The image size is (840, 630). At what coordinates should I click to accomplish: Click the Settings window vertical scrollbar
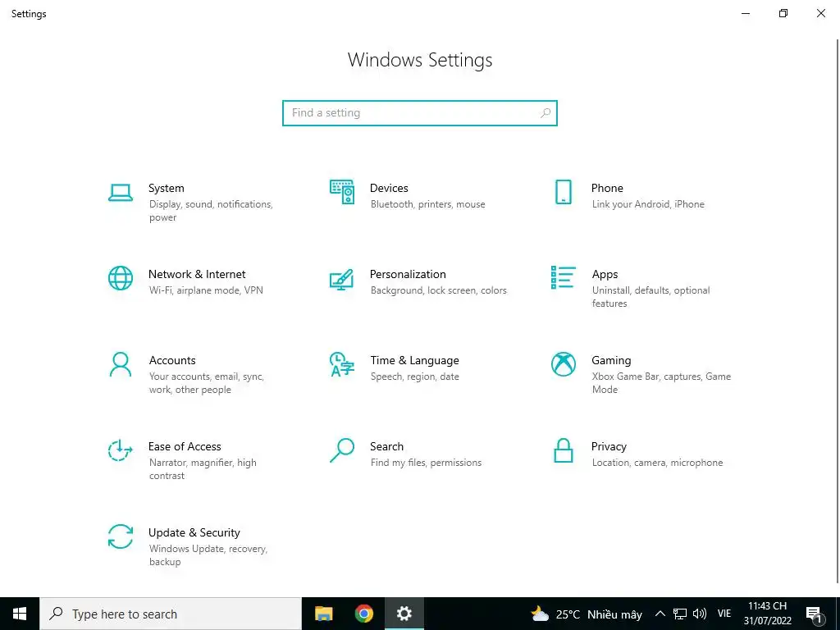pyautogui.click(x=838, y=311)
